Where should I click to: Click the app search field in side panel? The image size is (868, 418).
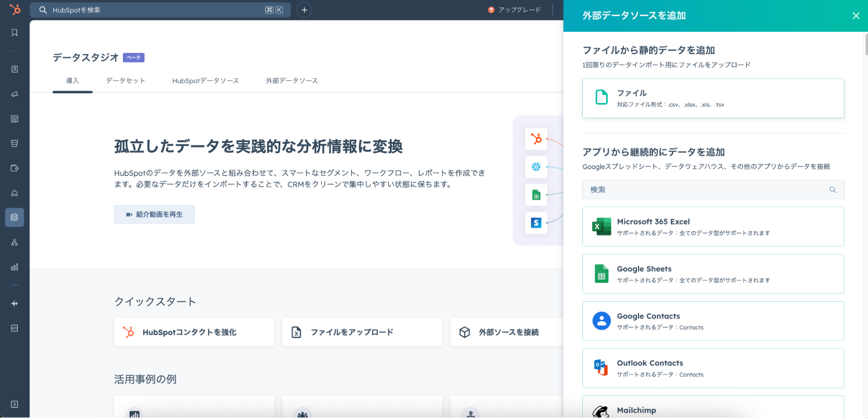click(x=708, y=190)
